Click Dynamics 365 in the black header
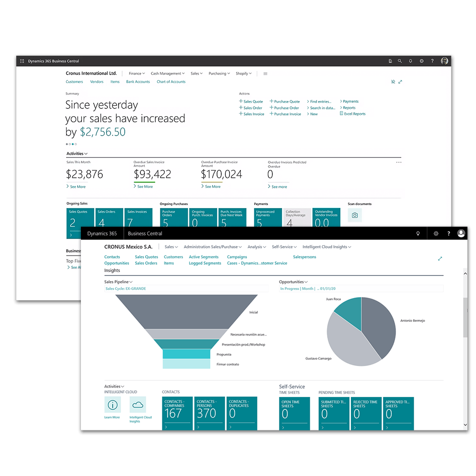 (x=102, y=233)
